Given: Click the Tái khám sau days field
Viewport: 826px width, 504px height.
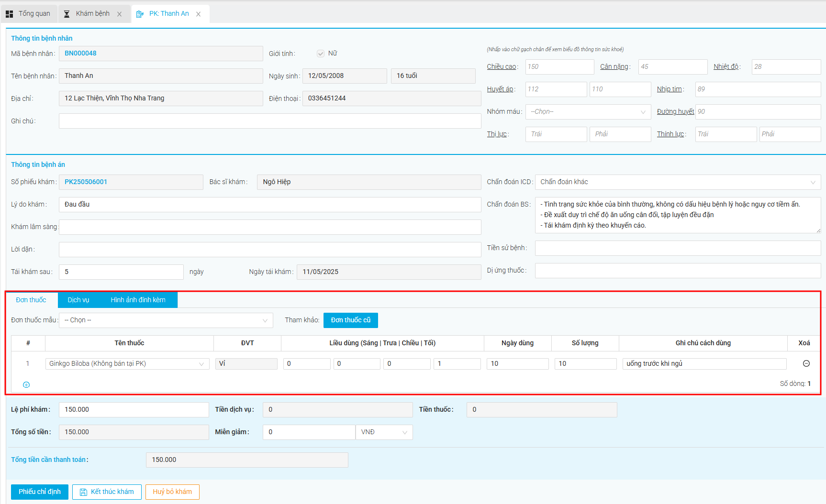Looking at the screenshot, I should (121, 272).
